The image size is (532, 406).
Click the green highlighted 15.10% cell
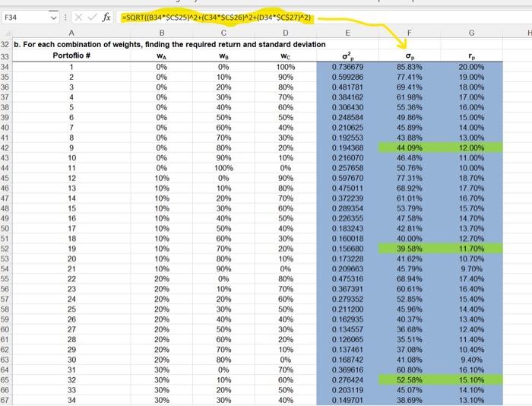point(472,380)
